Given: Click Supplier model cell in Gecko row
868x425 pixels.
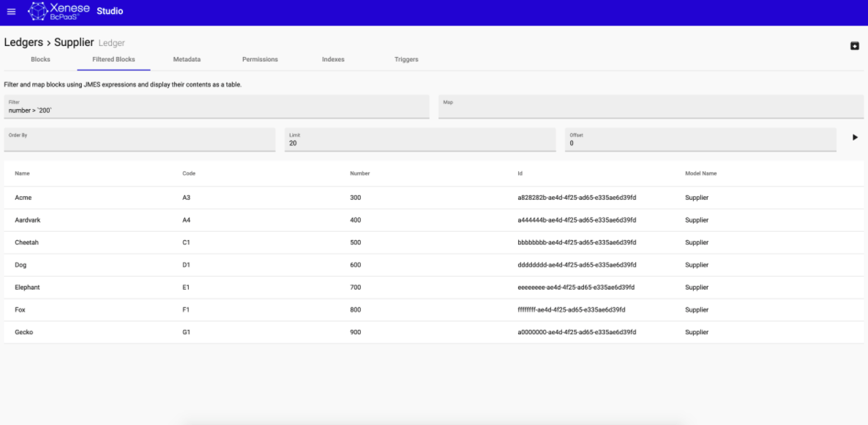Looking at the screenshot, I should point(697,332).
